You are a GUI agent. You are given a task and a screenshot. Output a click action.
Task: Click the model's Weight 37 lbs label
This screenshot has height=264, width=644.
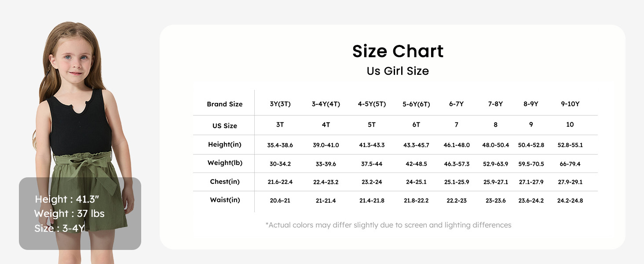click(x=69, y=214)
